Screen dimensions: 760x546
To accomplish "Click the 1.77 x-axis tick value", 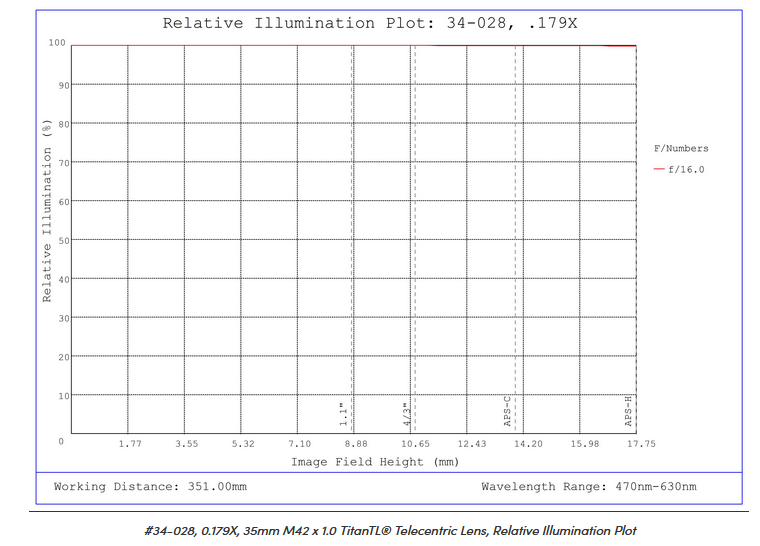I will click(129, 444).
